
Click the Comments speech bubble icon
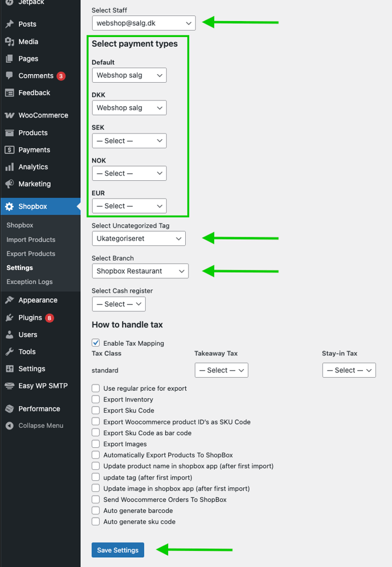click(x=9, y=76)
